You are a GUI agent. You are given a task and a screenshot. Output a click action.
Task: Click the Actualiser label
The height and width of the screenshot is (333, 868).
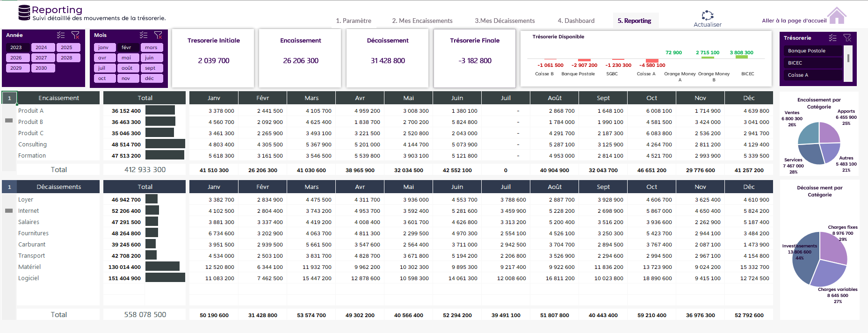pos(708,25)
